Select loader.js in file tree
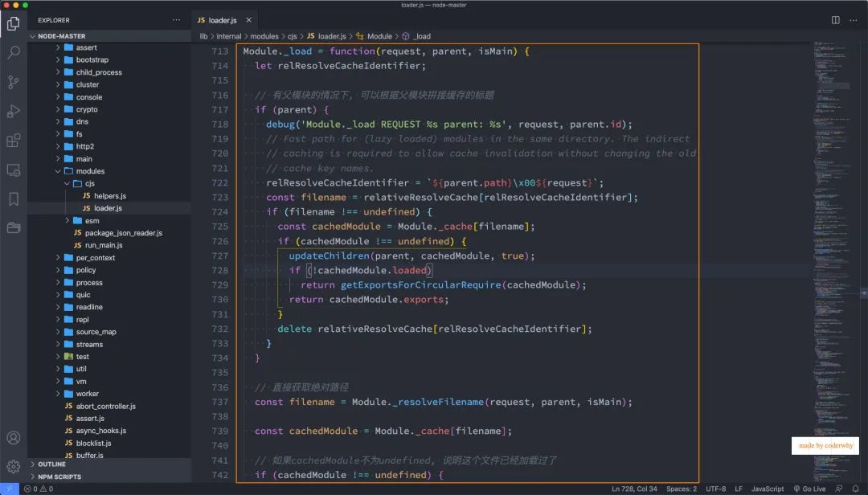868x495 pixels. coord(109,208)
